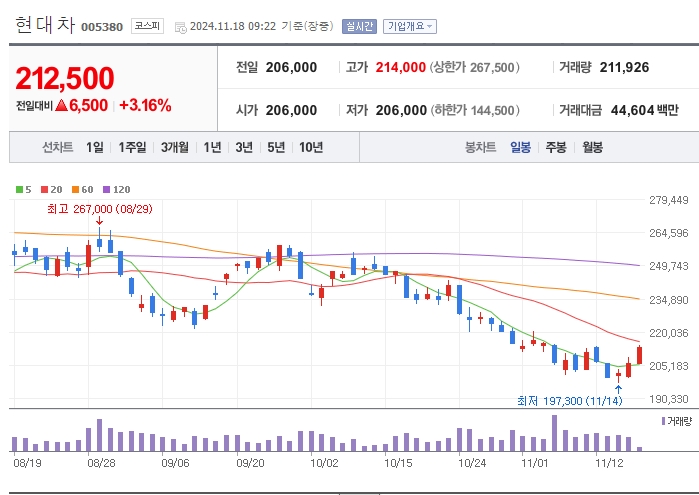The height and width of the screenshot is (495, 699).
Task: Click the 최고 267,000 (08/29) annotation
Action: pyautogui.click(x=100, y=209)
